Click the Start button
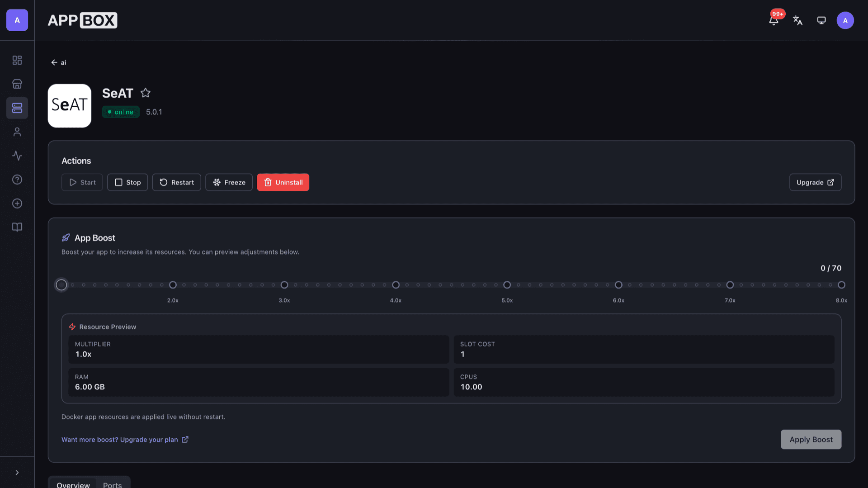 click(82, 182)
